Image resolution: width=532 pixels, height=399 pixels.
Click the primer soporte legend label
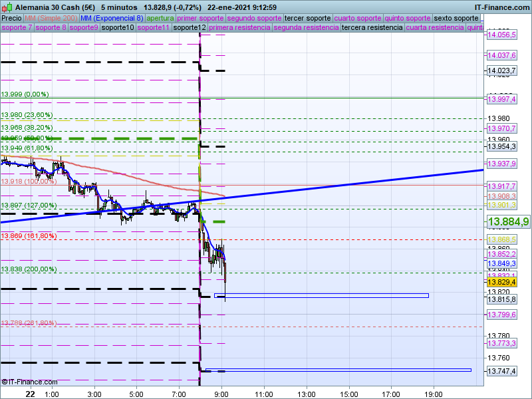(x=200, y=19)
